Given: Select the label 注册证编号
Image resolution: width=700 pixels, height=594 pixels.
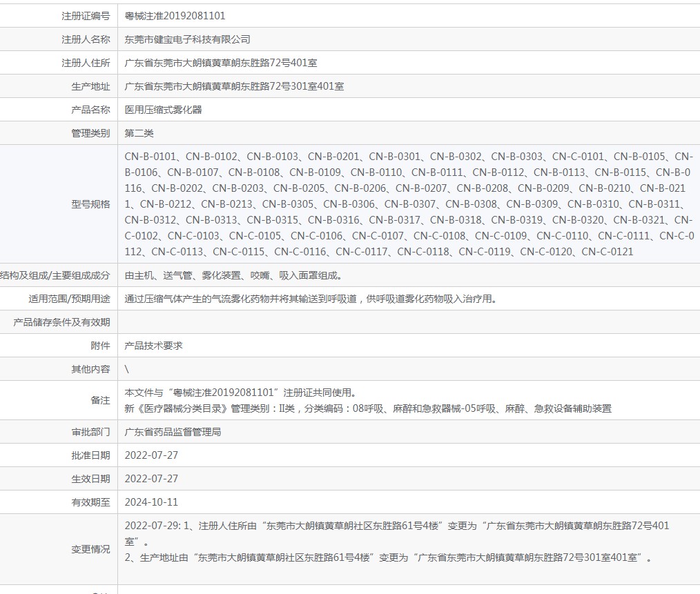Looking at the screenshot, I should click(x=86, y=16).
